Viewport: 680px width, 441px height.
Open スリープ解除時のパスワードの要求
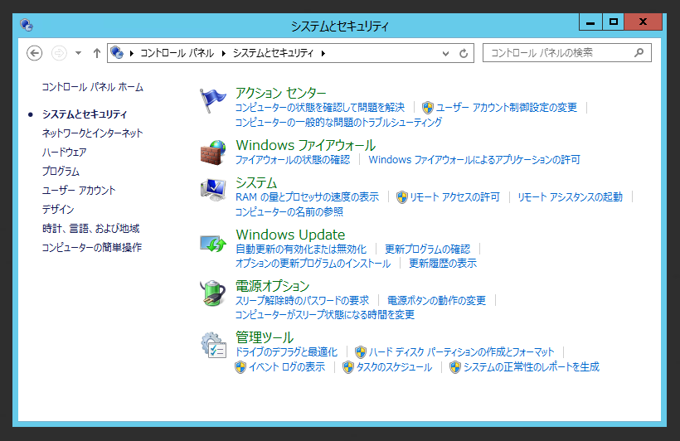pos(302,301)
